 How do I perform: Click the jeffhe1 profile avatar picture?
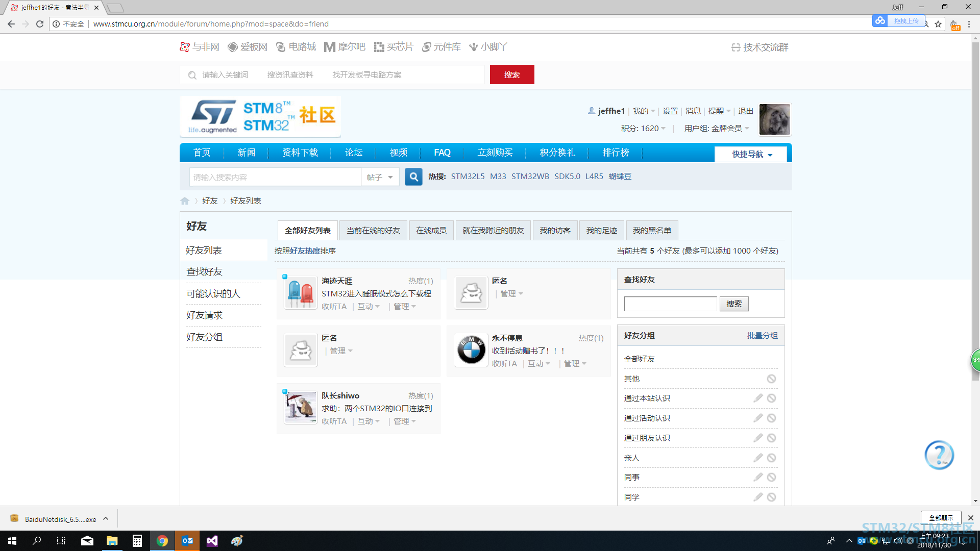click(775, 119)
